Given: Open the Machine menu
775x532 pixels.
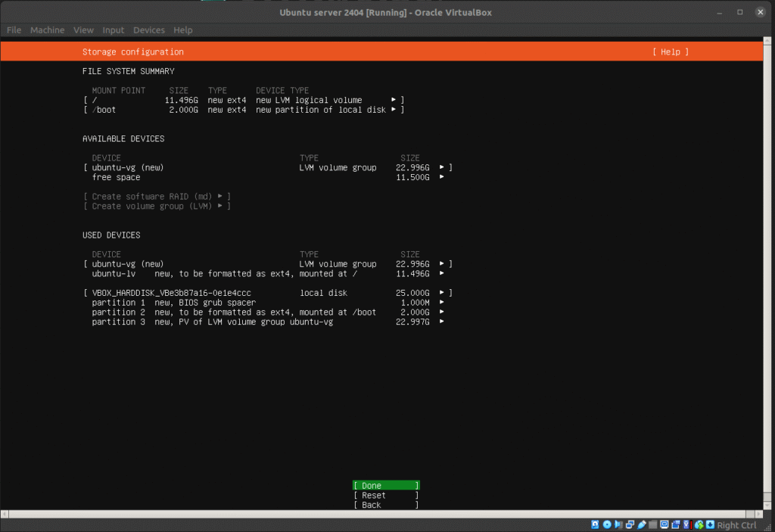Looking at the screenshot, I should click(47, 30).
